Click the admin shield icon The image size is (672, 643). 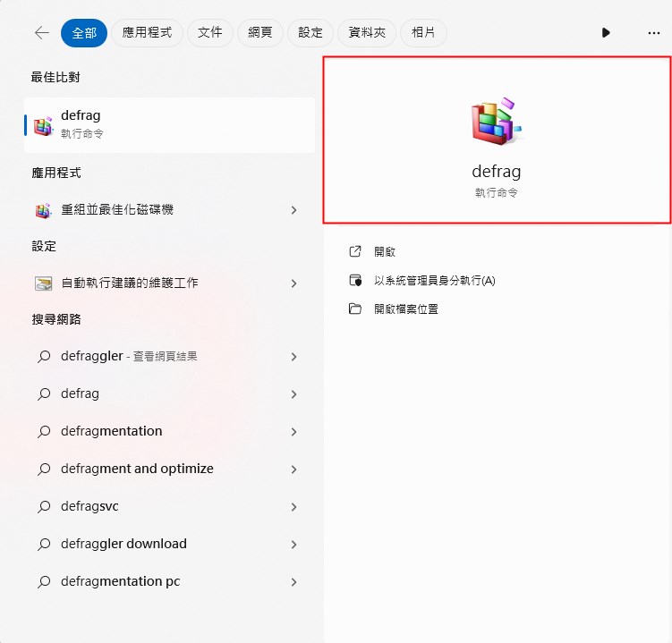point(355,281)
